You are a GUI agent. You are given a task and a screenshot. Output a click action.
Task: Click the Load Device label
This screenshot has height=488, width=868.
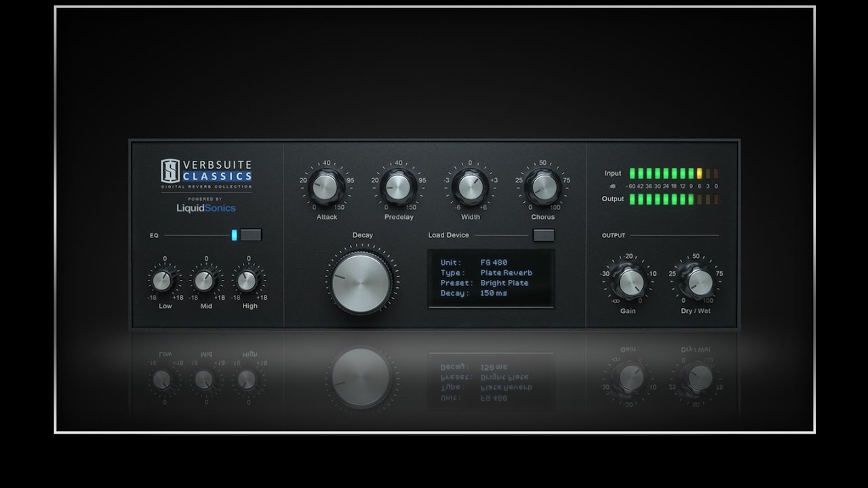tap(448, 235)
